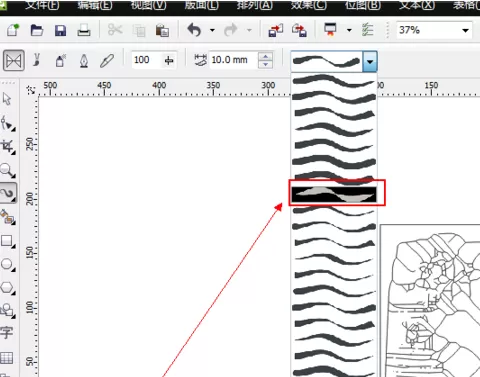Click the 10.0 mm stroke width field
Viewport: 480px width, 377px height.
233,60
